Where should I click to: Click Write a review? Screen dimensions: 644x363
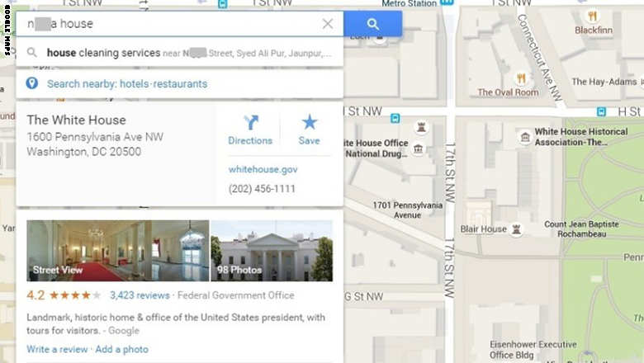pos(57,350)
